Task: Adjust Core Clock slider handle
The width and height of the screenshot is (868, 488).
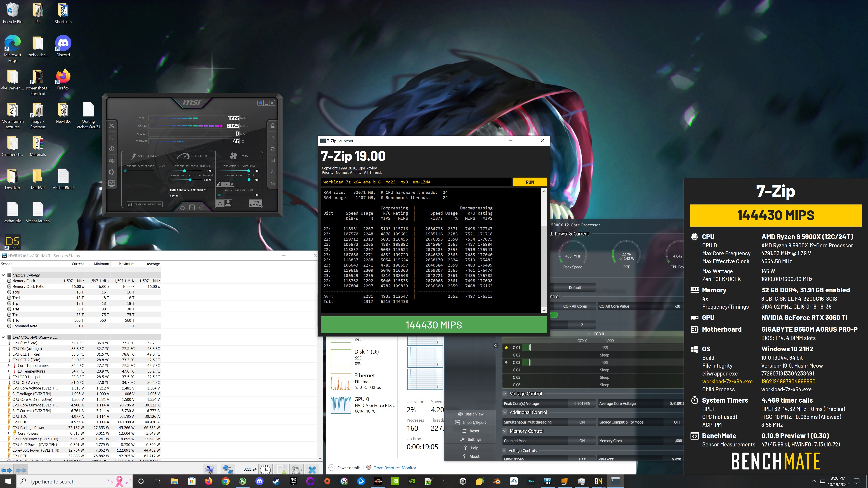Action: [184, 171]
